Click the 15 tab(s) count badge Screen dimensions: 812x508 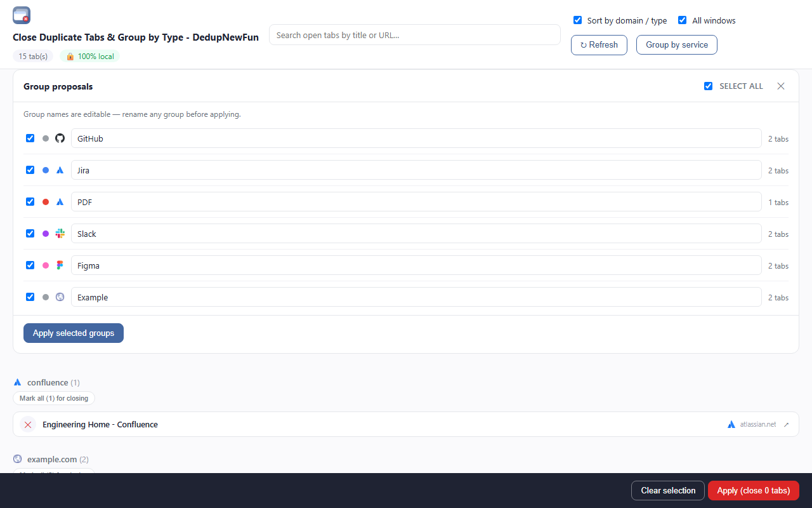coord(33,57)
